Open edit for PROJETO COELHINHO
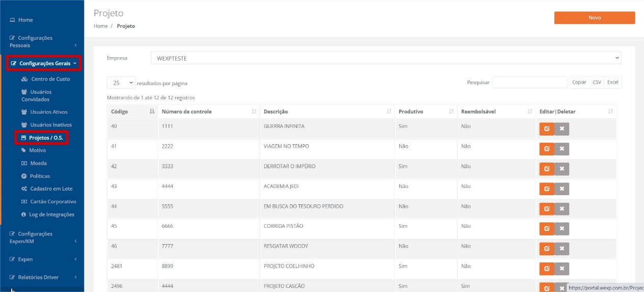The width and height of the screenshot is (644, 292). pos(546,269)
